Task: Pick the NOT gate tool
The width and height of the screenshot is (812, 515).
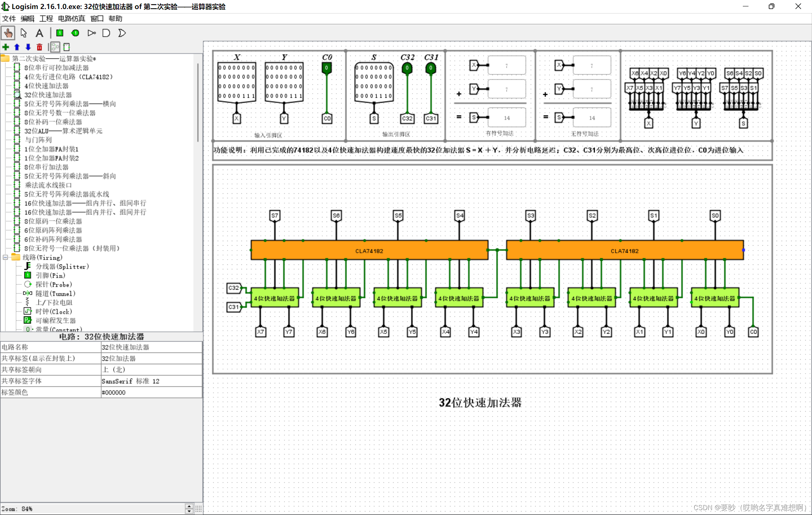Action: click(x=91, y=33)
